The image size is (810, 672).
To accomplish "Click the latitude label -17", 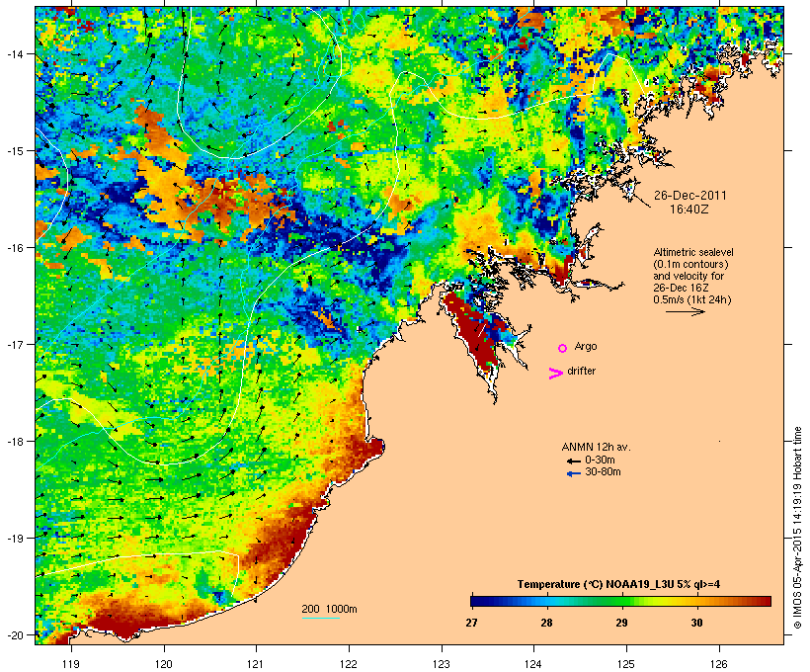I will click(x=14, y=344).
